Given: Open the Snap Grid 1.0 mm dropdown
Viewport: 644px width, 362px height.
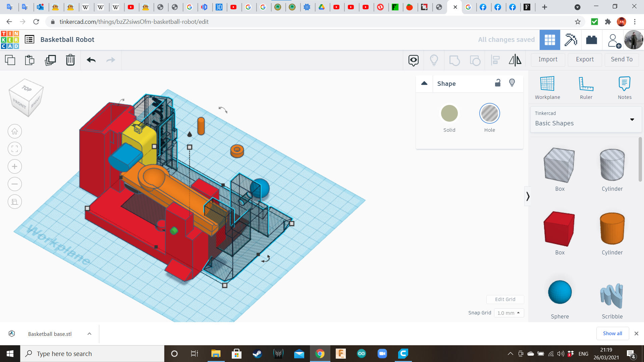Looking at the screenshot, I should (509, 313).
